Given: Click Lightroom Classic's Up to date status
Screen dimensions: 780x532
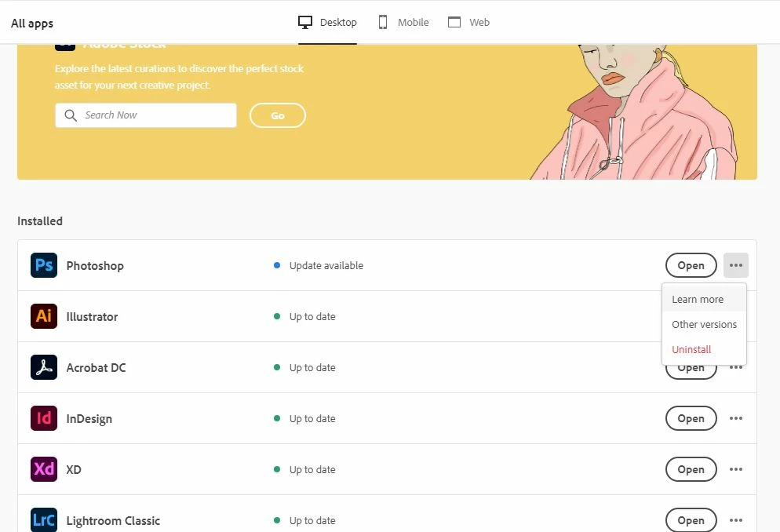Looking at the screenshot, I should point(304,520).
